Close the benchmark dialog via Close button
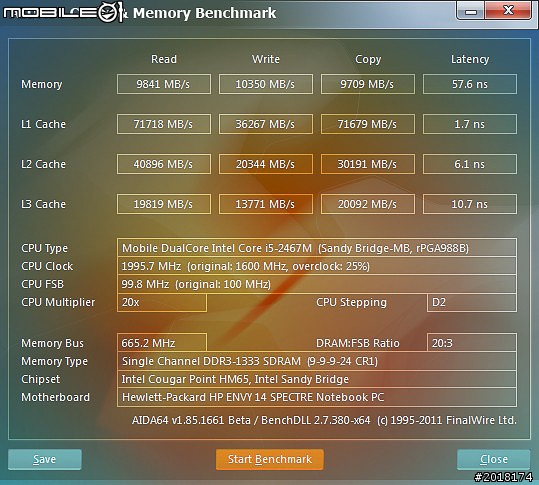Viewport: 539px width, 485px height. [x=494, y=459]
